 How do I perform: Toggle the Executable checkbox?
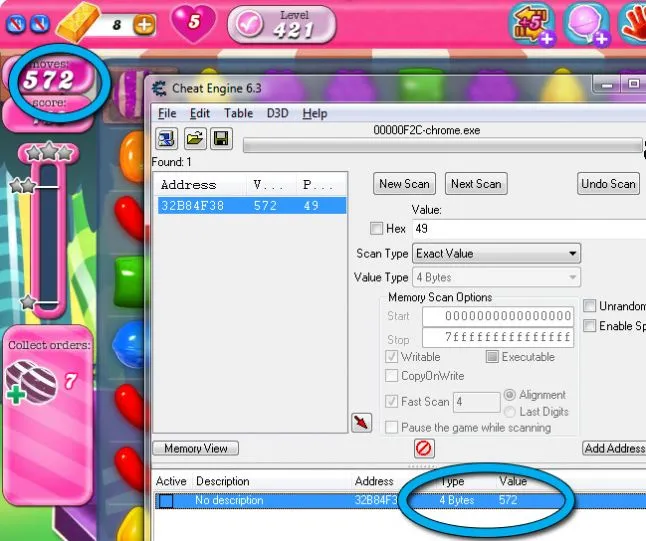[x=492, y=356]
